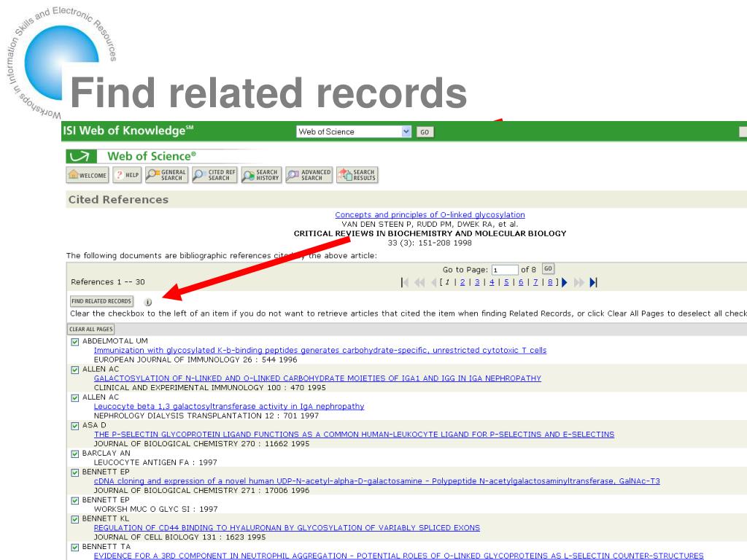Screen dimensions: 747x560
Task: Click the back ten pages double arrow
Action: [x=419, y=282]
